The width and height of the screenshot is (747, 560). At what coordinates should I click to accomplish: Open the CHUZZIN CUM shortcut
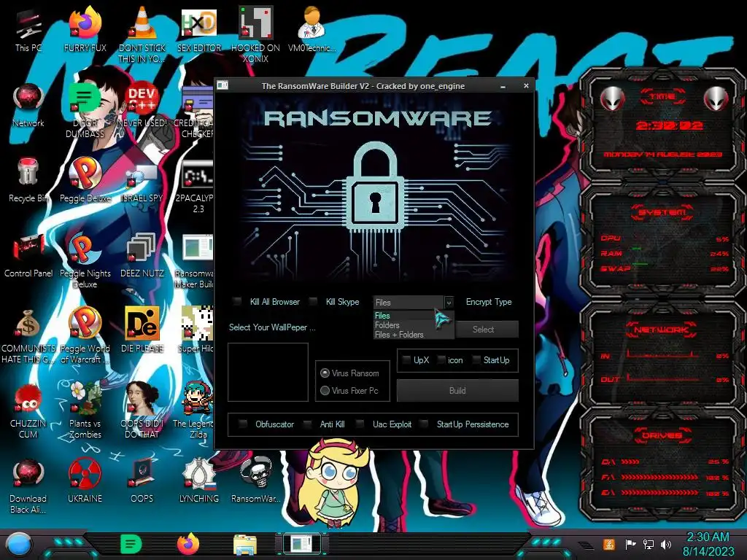pos(28,411)
